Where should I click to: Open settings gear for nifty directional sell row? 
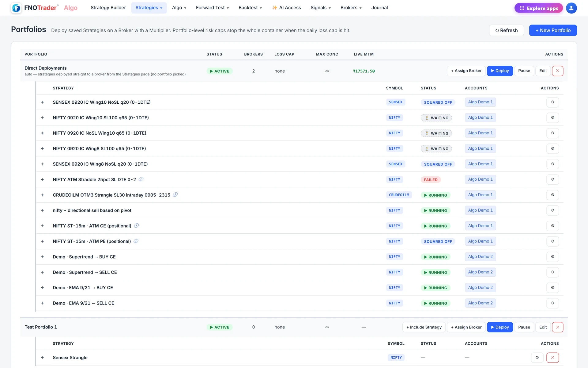coord(552,210)
